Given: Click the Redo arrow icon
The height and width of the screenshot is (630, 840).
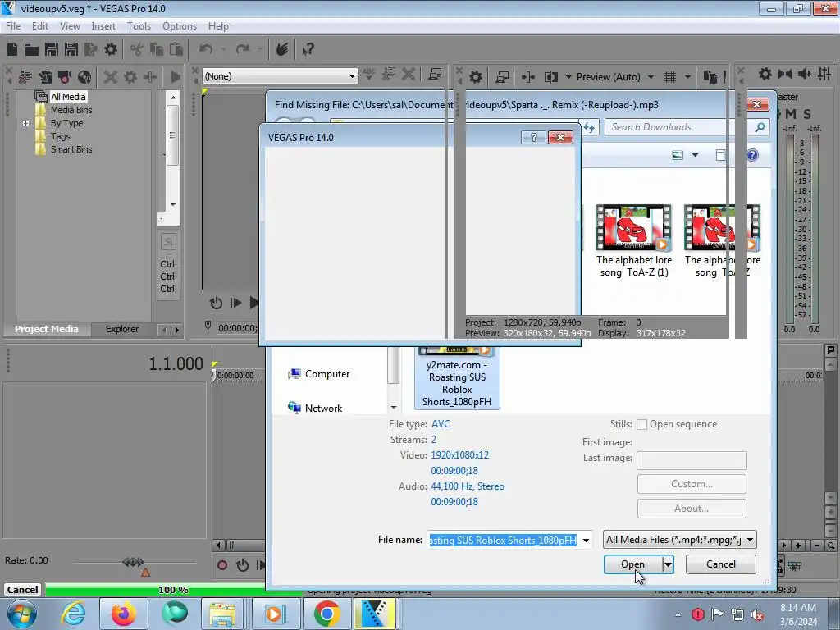Looking at the screenshot, I should pyautogui.click(x=243, y=49).
